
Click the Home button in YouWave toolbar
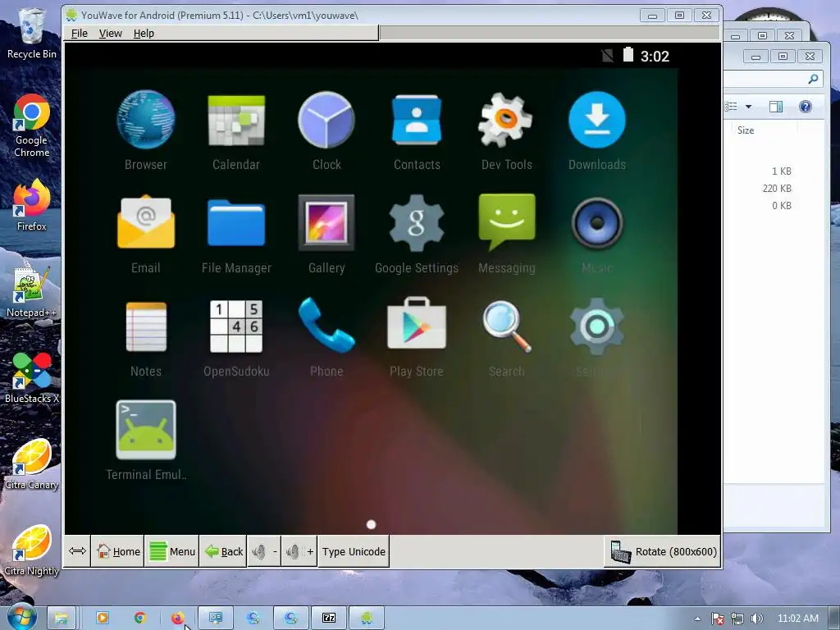[x=118, y=551]
